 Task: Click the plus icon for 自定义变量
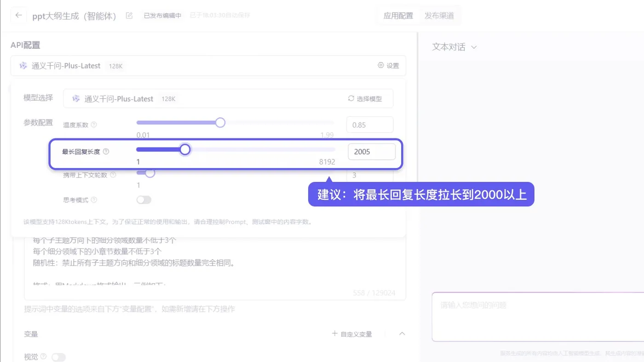(334, 334)
